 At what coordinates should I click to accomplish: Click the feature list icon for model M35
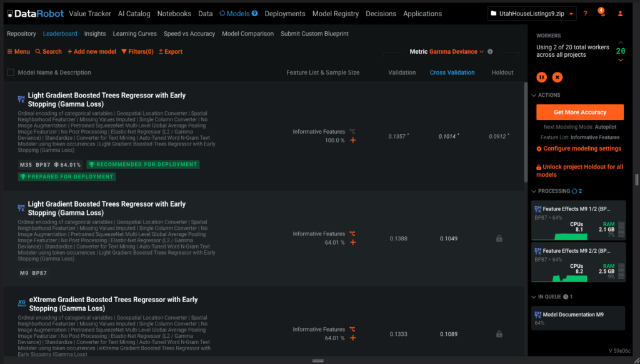[x=352, y=132]
